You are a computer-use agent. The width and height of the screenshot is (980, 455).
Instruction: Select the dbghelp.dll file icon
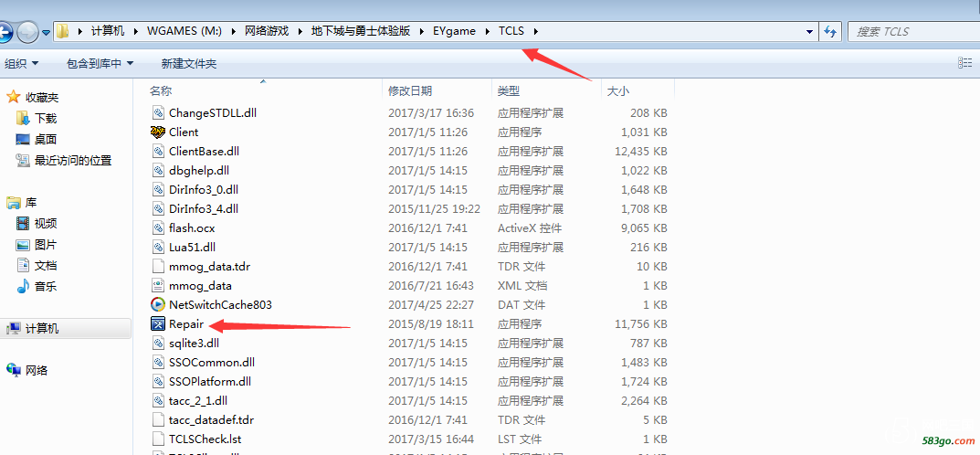coord(158,171)
